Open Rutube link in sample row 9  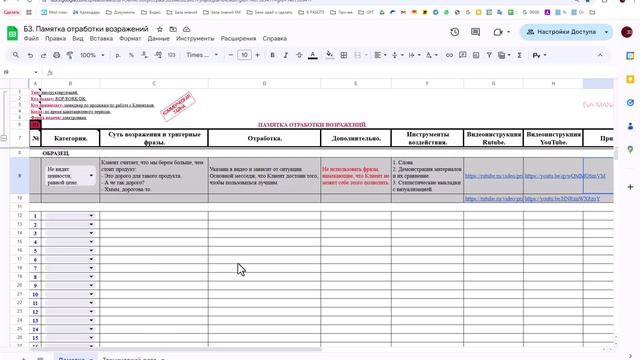493,176
